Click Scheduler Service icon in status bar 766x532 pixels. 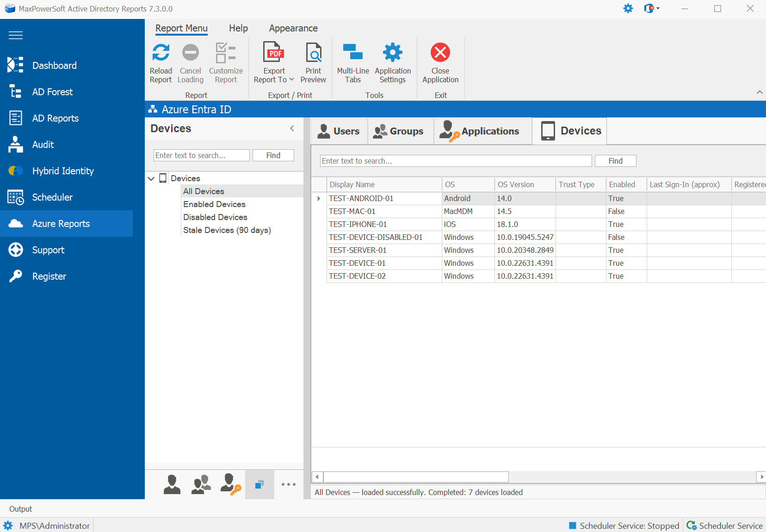[692, 526]
